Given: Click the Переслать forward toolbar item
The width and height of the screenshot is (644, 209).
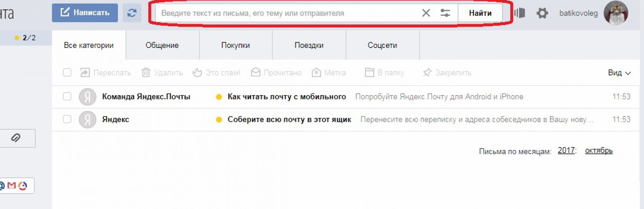Looking at the screenshot, I should coord(105,73).
